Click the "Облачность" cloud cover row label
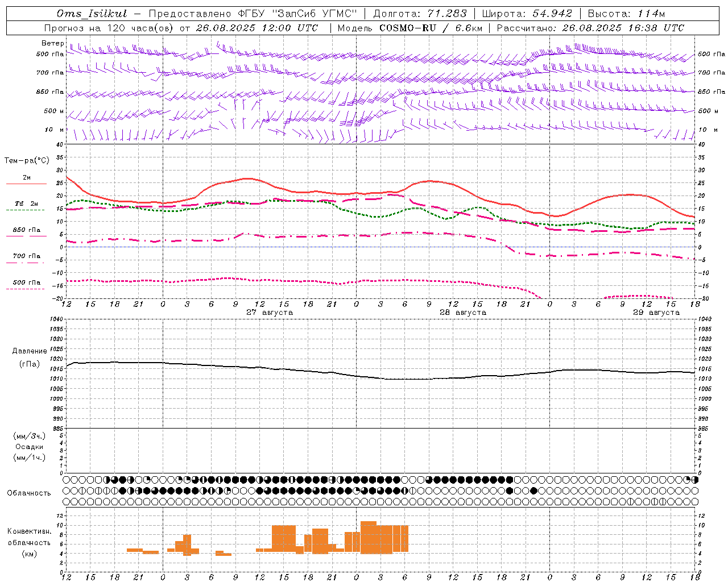Viewport: 728px width, 582px height. coord(29,493)
